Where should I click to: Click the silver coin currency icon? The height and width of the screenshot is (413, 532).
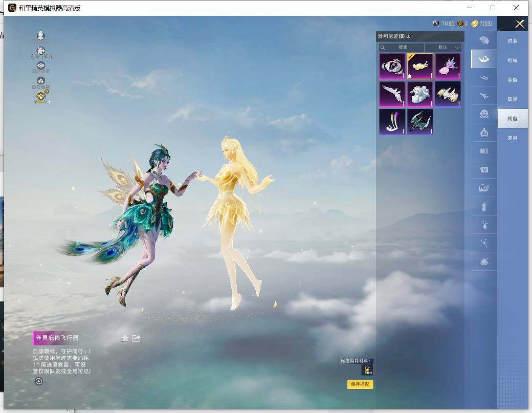point(436,24)
